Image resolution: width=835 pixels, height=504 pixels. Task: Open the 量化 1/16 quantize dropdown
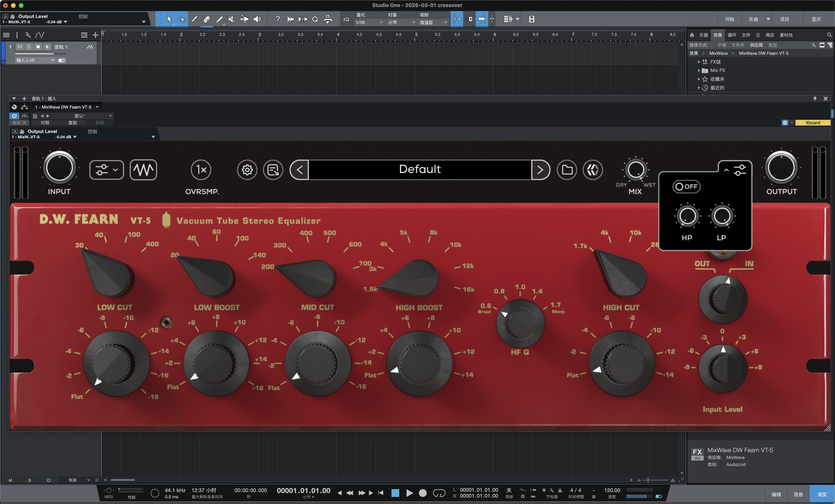coord(367,22)
